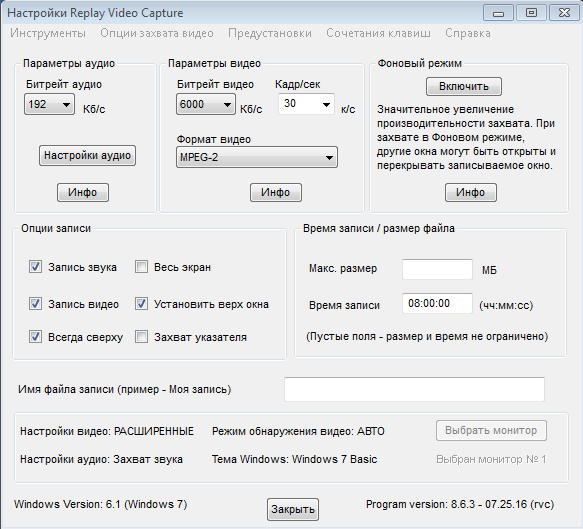The image size is (583, 529).
Task: Click the Настройки аудио: Захват звука text
Action: pyautogui.click(x=101, y=459)
